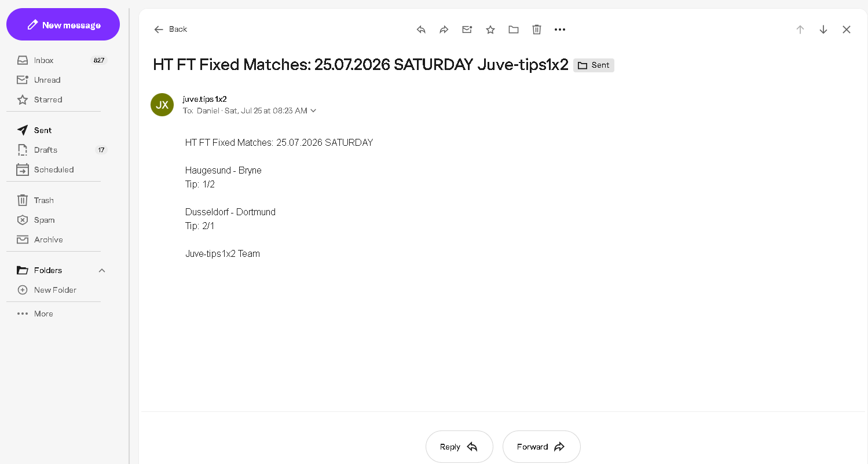Go Back to the message list

coord(170,29)
